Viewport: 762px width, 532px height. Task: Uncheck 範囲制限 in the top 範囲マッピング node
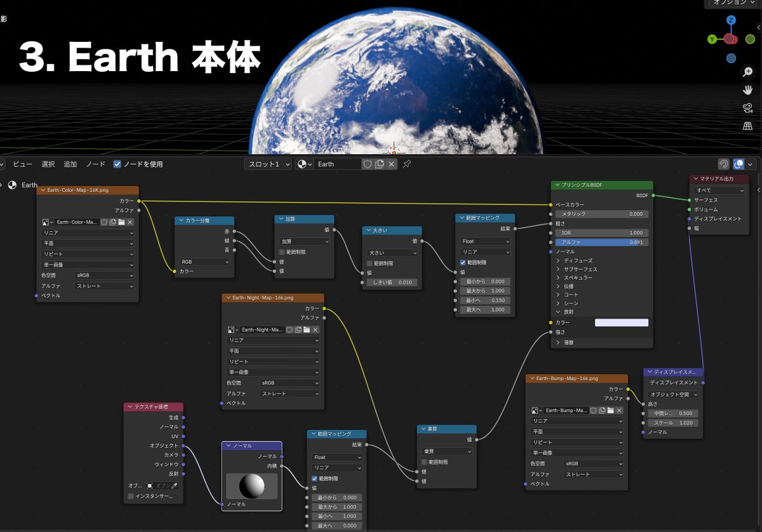pyautogui.click(x=461, y=262)
